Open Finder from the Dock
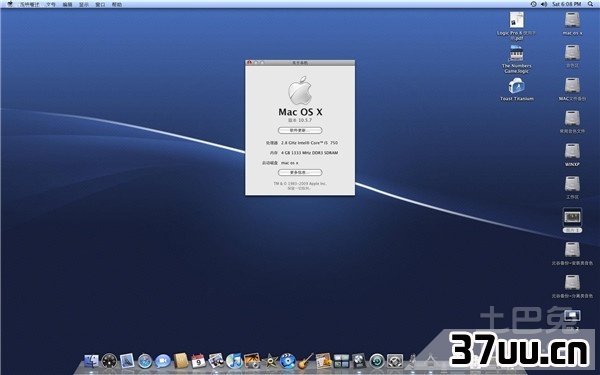Viewport: 600px width, 375px height. [91, 361]
